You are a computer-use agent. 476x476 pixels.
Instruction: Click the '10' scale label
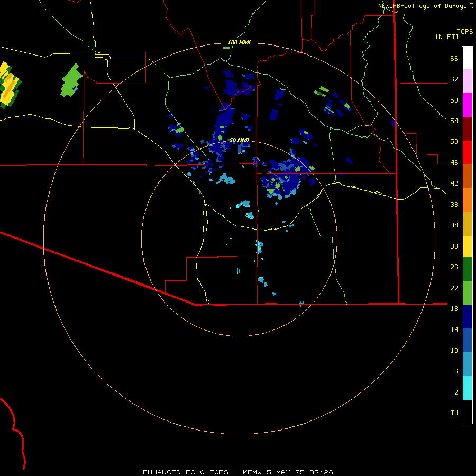pyautogui.click(x=454, y=350)
